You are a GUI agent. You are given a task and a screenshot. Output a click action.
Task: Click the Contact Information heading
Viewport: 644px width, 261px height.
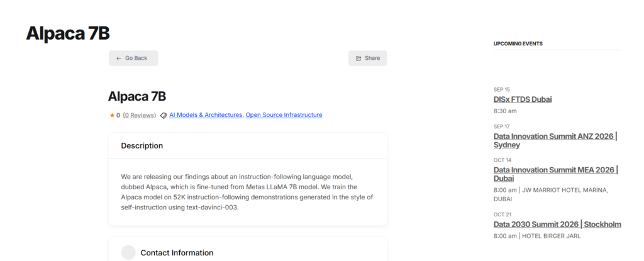coord(177,253)
